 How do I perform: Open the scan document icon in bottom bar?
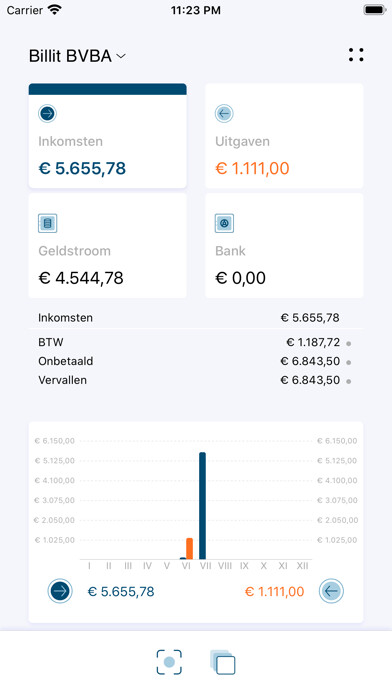(169, 662)
